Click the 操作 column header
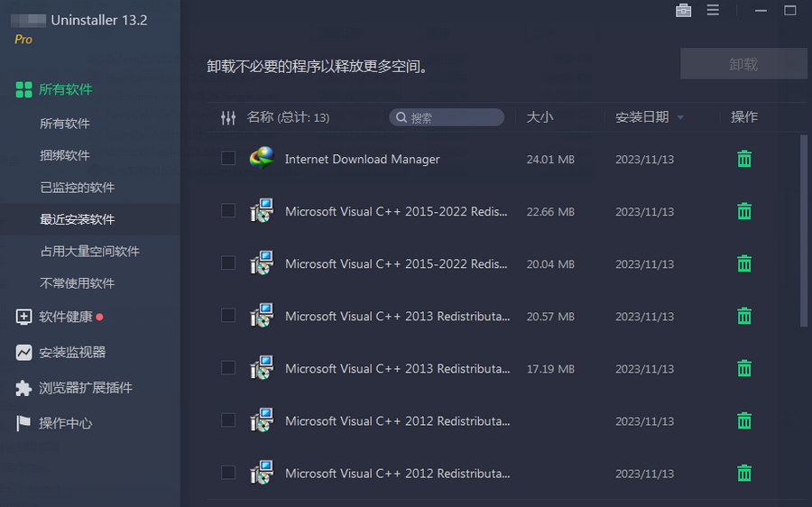 744,117
